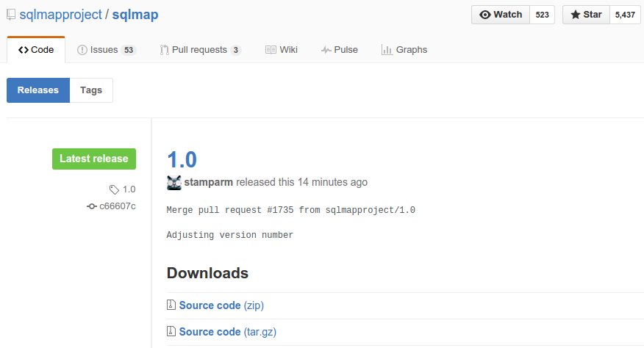Click the eye icon in Watch button
This screenshot has width=644, height=348.
(x=485, y=15)
